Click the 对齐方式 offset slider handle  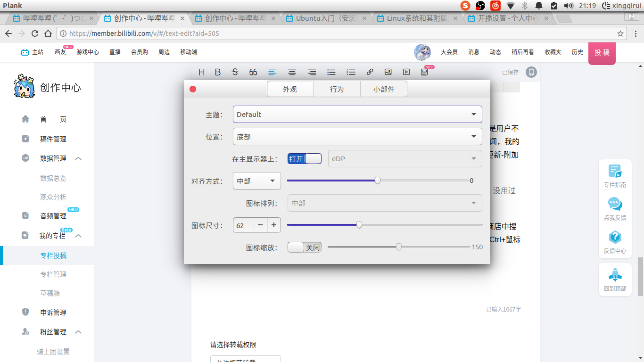[378, 181]
